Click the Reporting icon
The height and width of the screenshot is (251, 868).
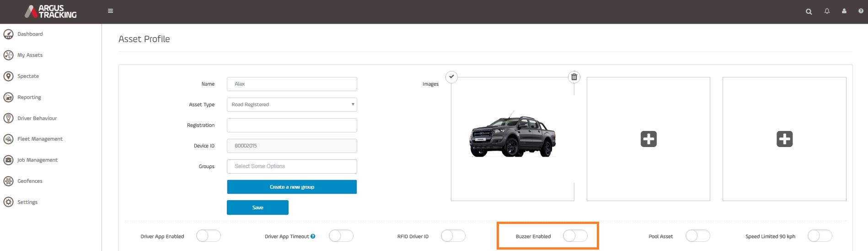tap(8, 97)
